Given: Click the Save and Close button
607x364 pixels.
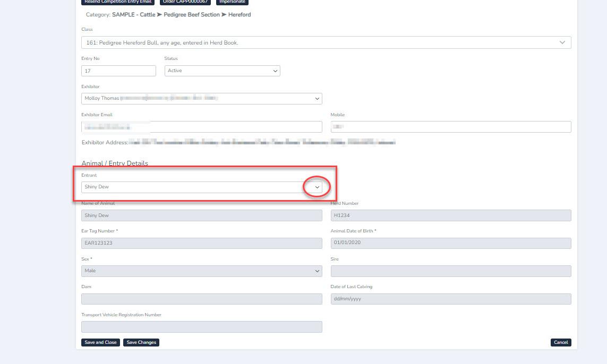Looking at the screenshot, I should [x=100, y=342].
